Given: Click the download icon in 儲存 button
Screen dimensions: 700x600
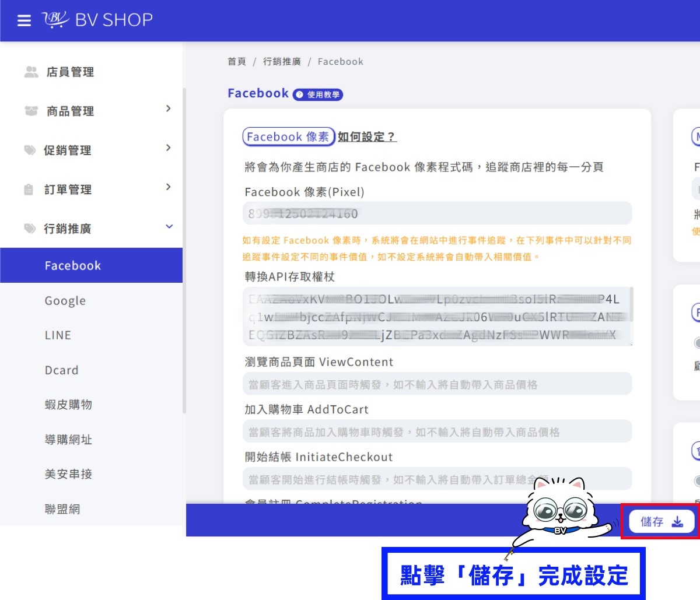Looking at the screenshot, I should click(677, 522).
